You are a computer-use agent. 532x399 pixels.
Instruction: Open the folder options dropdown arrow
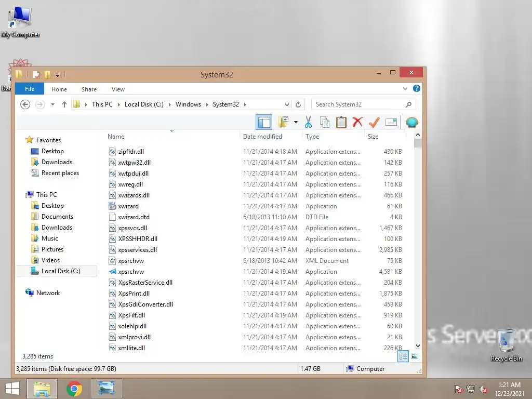(x=296, y=122)
